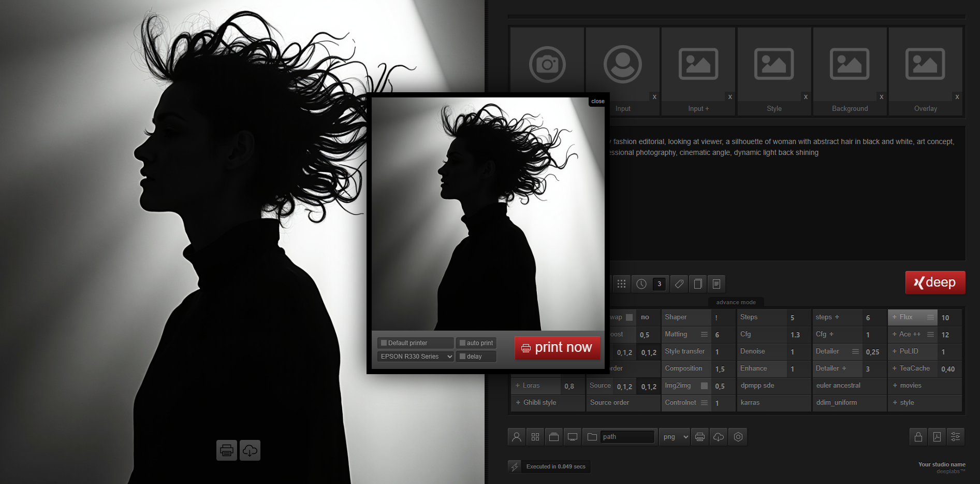Switch to advance mode tab
The image size is (980, 484).
click(x=736, y=302)
